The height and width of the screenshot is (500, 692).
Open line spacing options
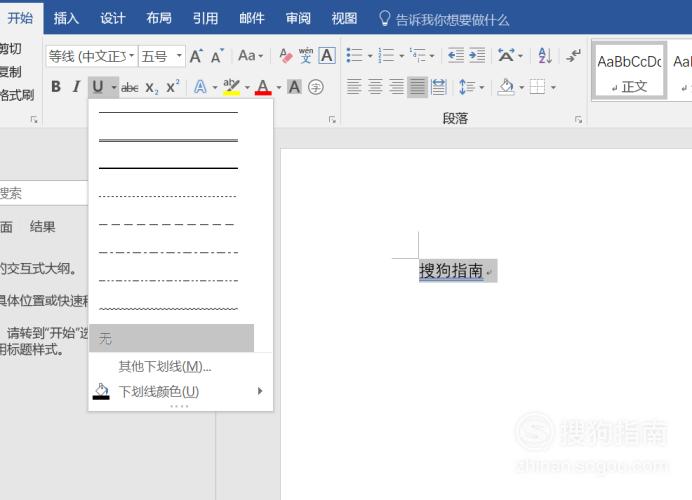tap(467, 87)
